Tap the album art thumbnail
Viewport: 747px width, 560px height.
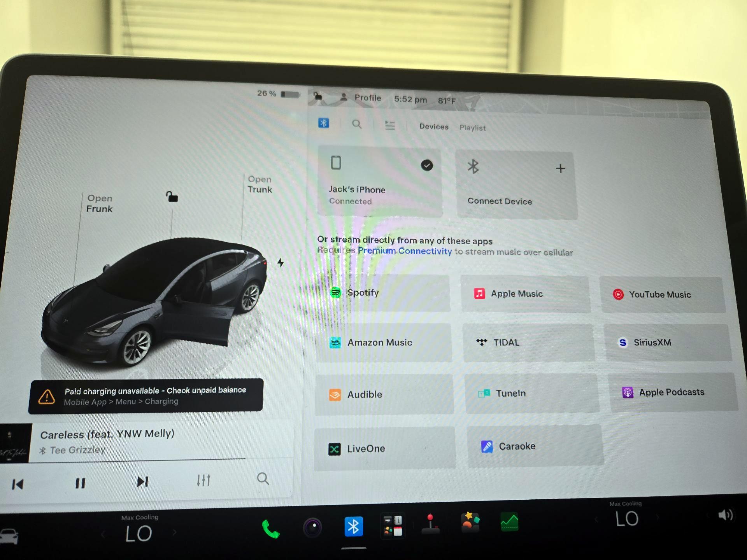click(16, 443)
